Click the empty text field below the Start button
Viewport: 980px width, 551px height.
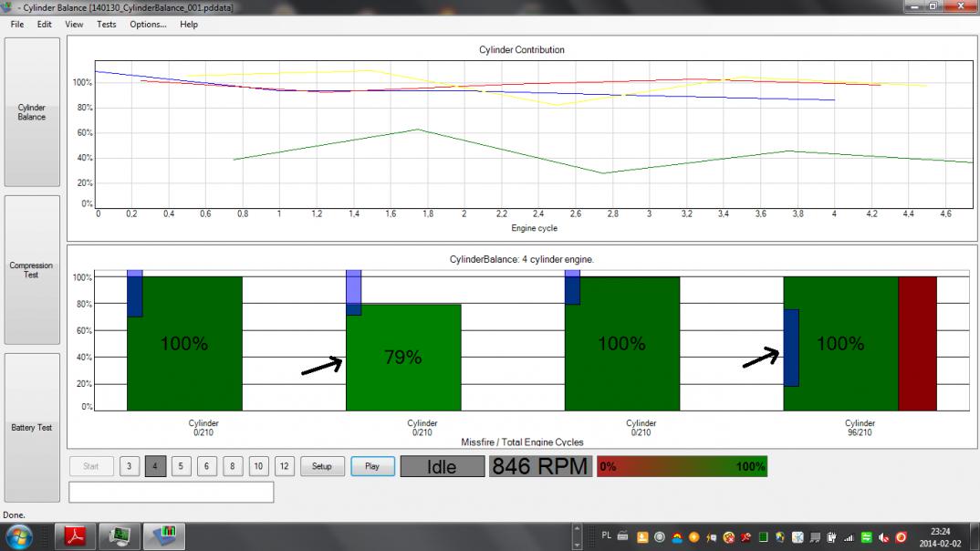click(x=172, y=493)
